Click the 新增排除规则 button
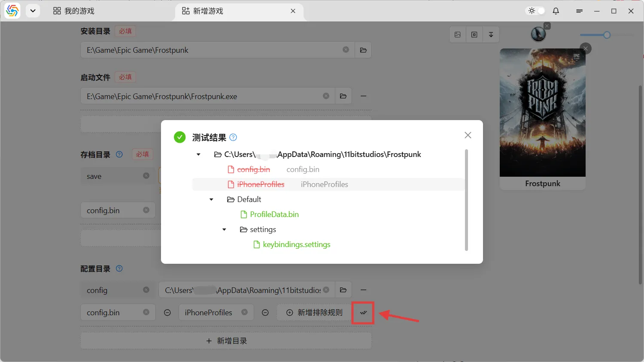 point(314,313)
